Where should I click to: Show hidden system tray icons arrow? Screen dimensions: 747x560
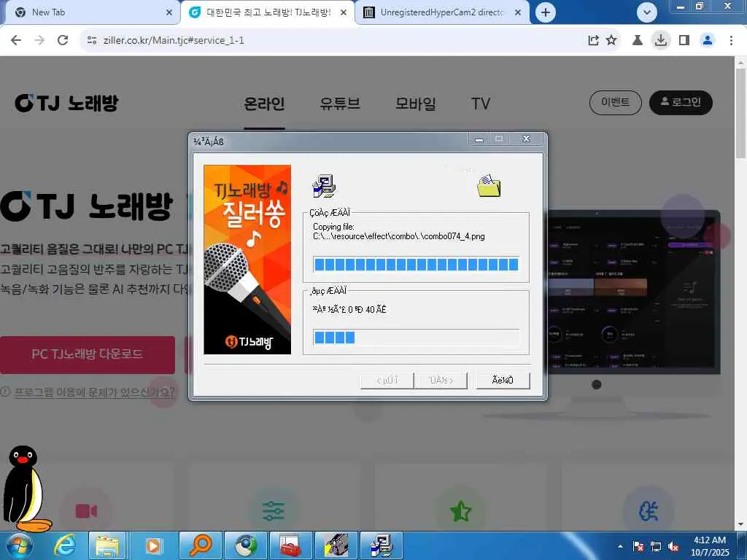tap(620, 546)
